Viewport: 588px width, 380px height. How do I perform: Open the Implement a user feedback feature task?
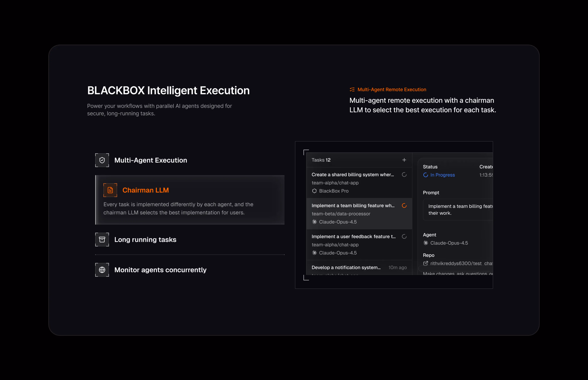pos(359,245)
